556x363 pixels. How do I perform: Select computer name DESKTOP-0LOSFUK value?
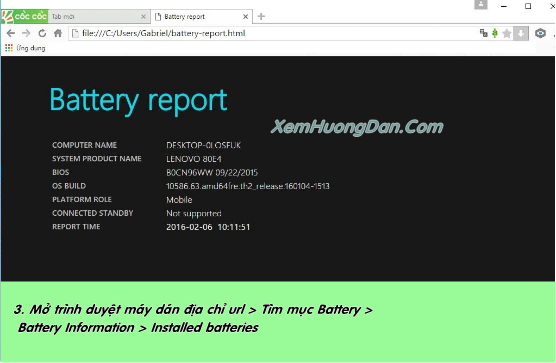point(204,145)
